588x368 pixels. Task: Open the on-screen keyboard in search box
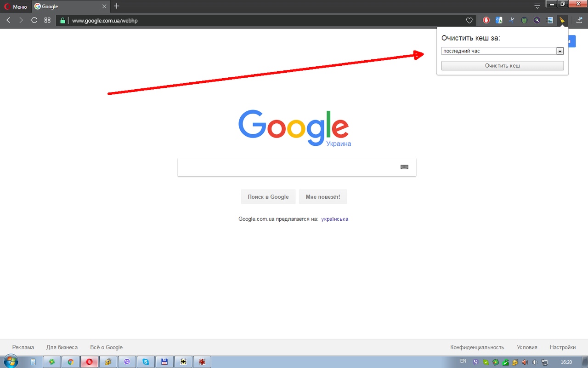point(404,167)
